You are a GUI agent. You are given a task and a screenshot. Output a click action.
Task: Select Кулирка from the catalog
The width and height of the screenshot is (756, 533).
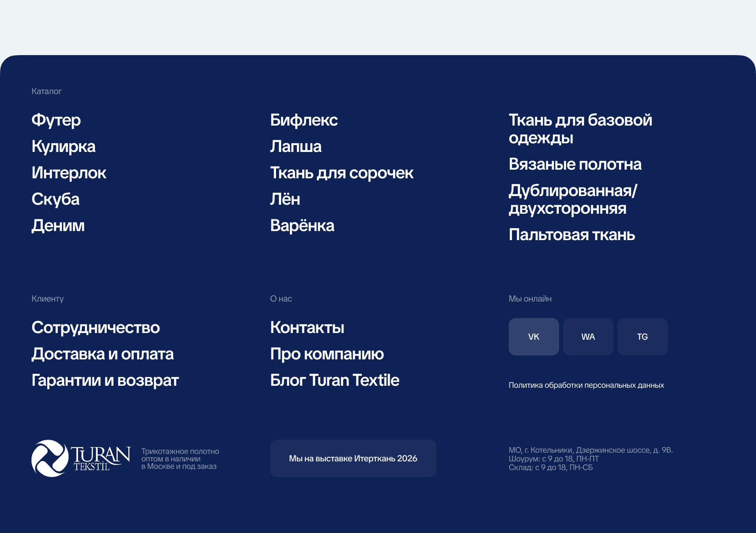point(63,146)
